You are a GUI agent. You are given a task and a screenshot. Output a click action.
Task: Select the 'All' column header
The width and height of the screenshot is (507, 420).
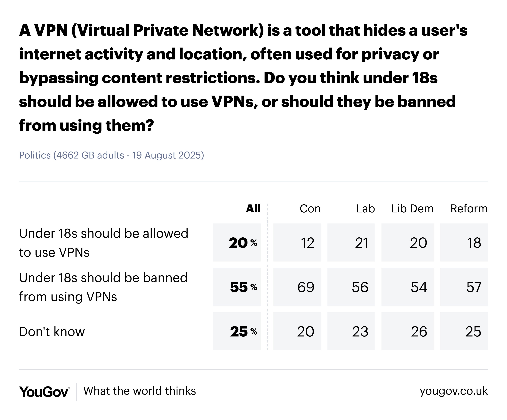coord(253,208)
